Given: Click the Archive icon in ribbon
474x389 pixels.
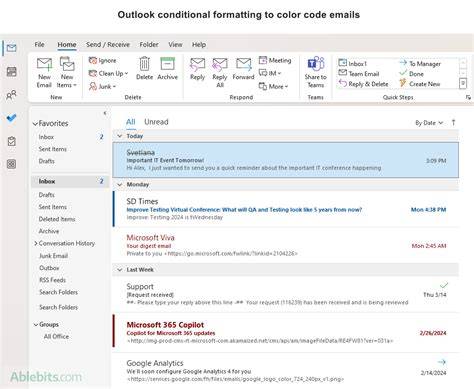Looking at the screenshot, I should 167,64.
